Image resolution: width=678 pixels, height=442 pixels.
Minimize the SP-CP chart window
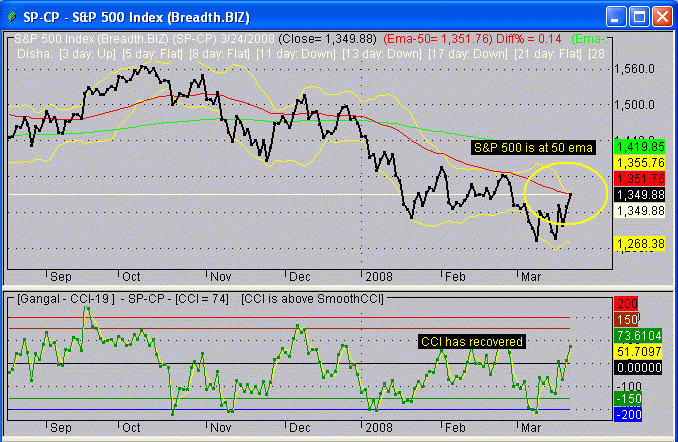(616, 17)
